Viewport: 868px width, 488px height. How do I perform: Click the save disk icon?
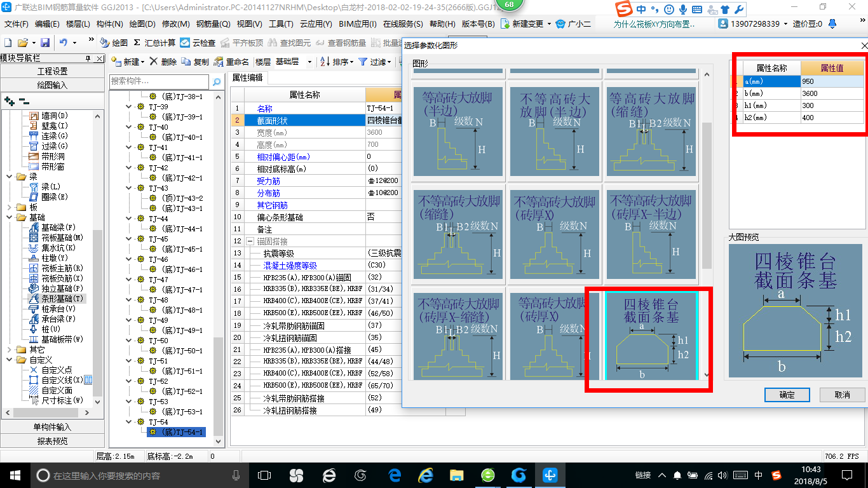click(45, 43)
